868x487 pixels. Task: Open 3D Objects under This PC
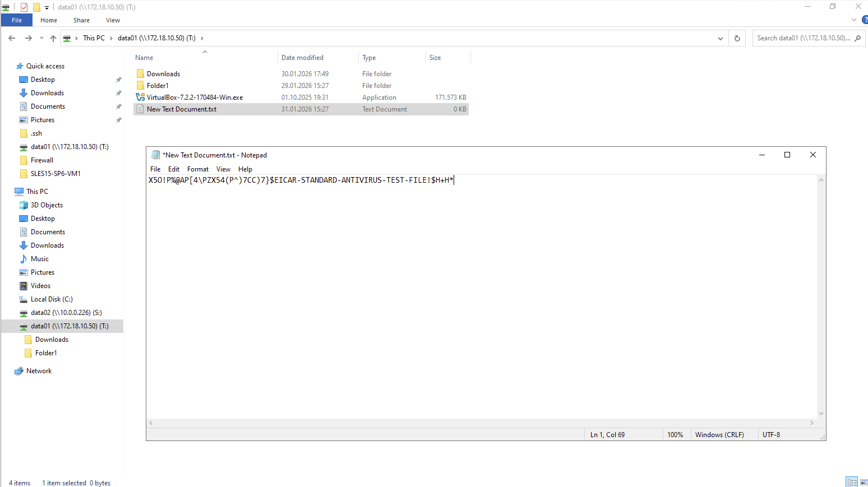47,205
